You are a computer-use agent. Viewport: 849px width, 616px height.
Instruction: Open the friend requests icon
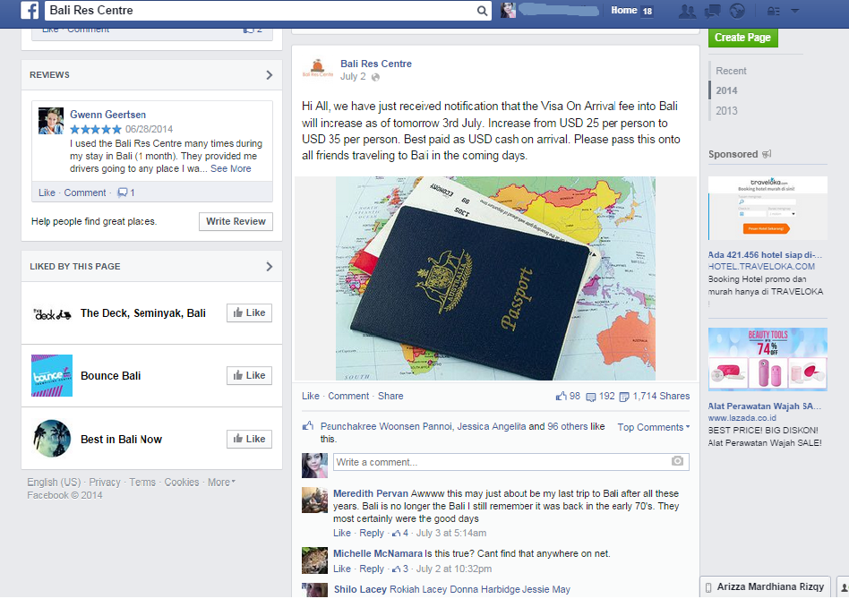687,11
